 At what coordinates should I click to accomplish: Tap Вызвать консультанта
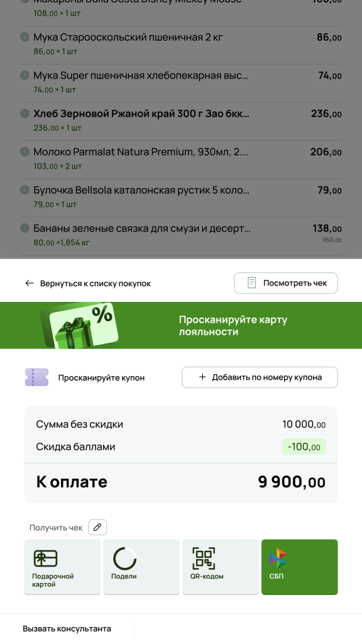67,629
